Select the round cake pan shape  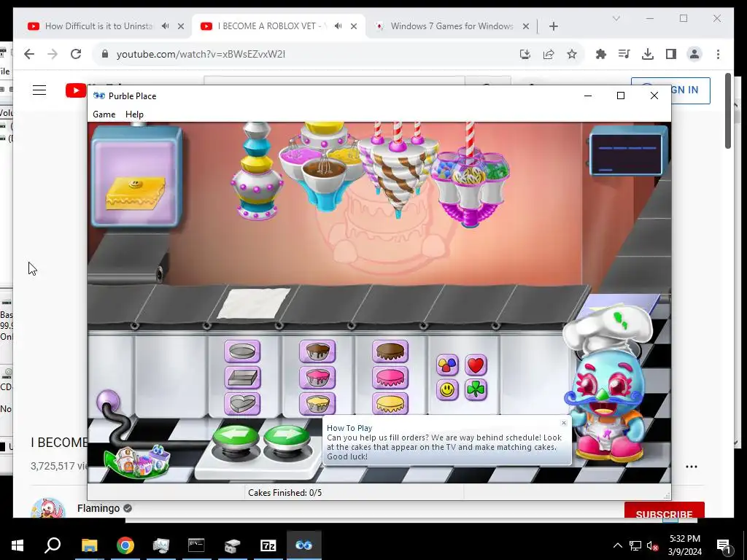242,351
